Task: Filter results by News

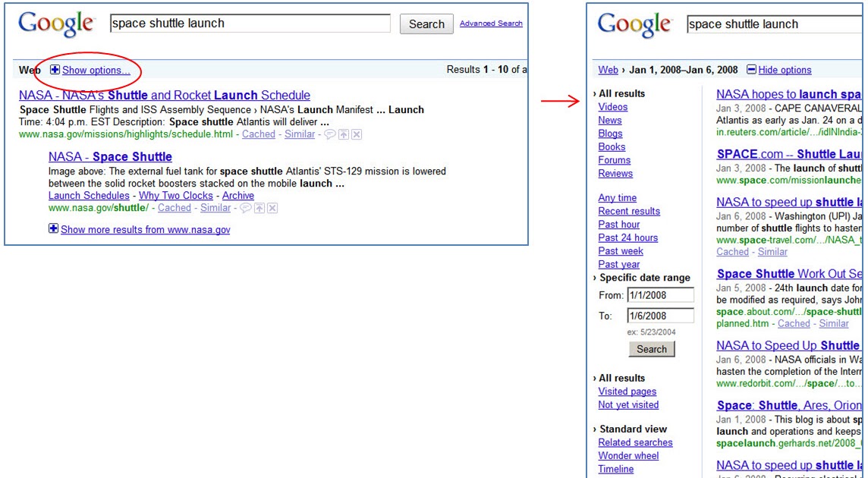Action: pyautogui.click(x=609, y=120)
